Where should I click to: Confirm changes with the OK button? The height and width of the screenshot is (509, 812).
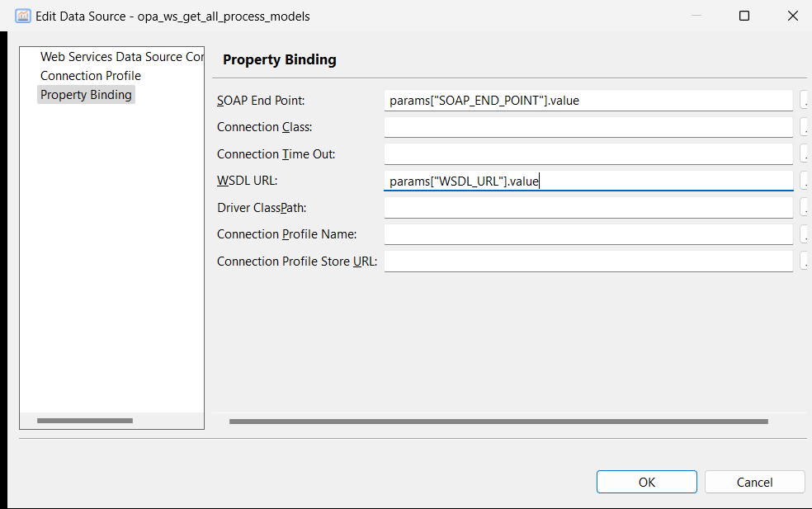tap(647, 482)
